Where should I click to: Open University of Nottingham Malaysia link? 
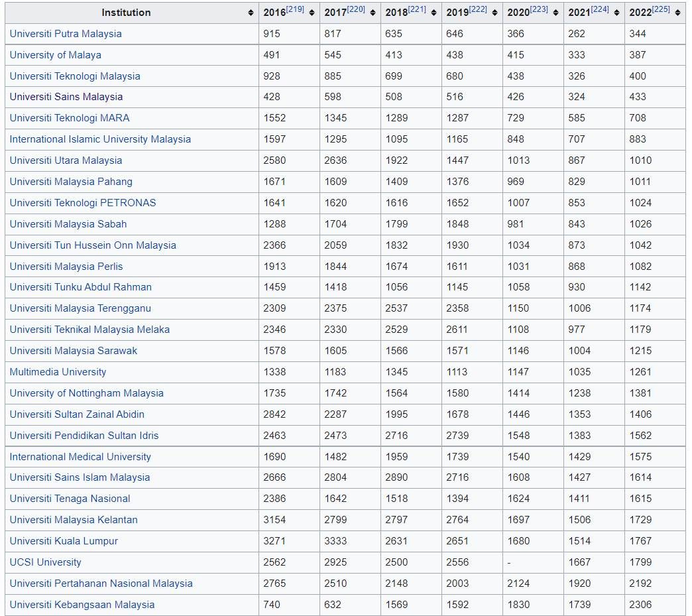[86, 393]
